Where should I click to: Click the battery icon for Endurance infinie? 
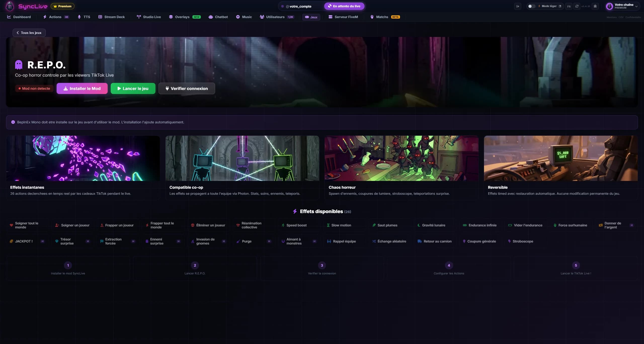(x=465, y=225)
